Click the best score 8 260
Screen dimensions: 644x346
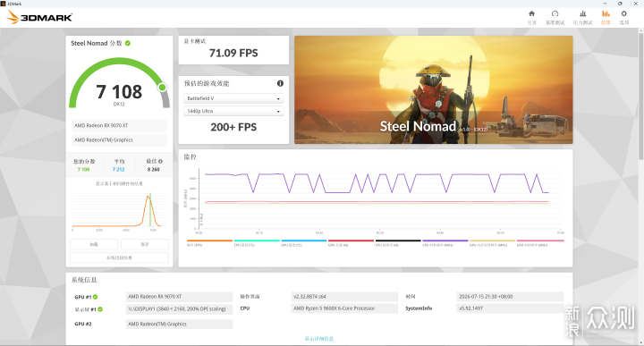(x=153, y=169)
